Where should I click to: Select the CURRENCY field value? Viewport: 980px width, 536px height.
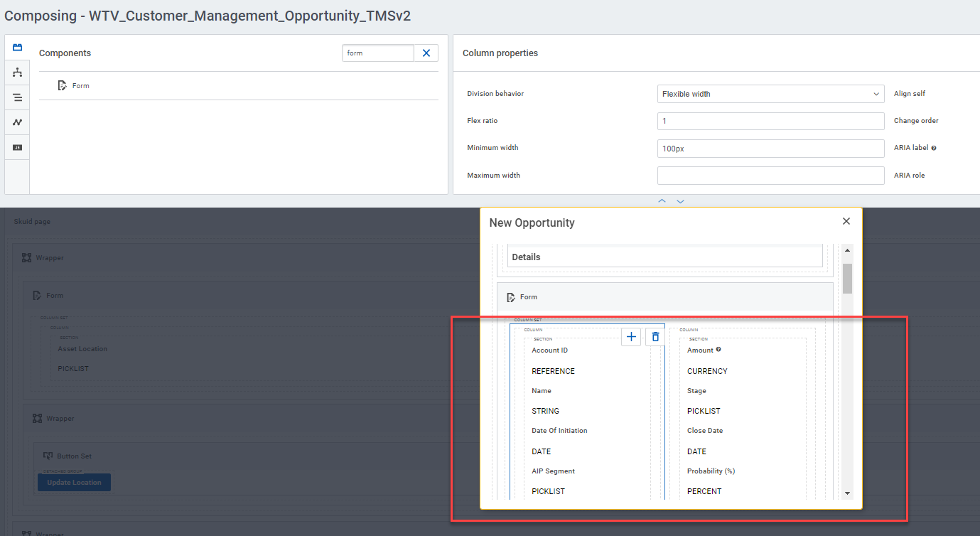707,371
